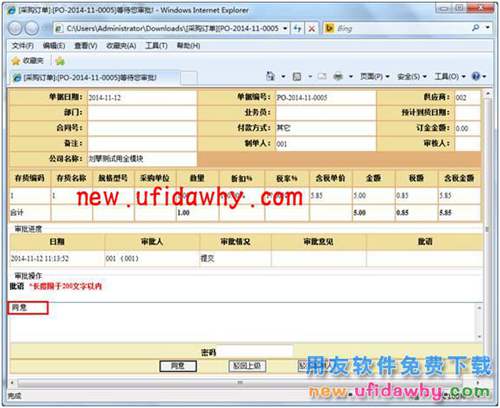The width and height of the screenshot is (500, 408).
Task: Click the Bing logo in search box
Action: coord(330,28)
